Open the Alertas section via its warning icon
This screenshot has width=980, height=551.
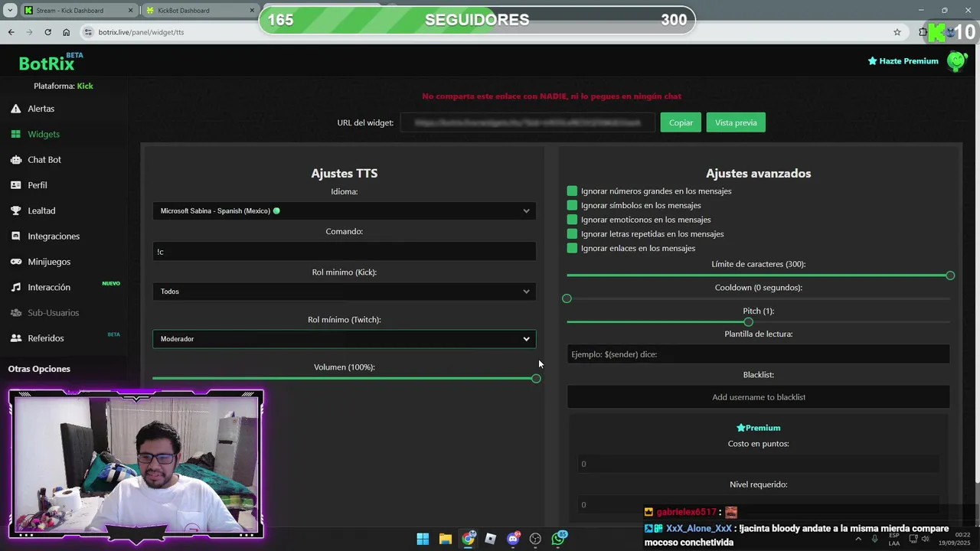(15, 109)
